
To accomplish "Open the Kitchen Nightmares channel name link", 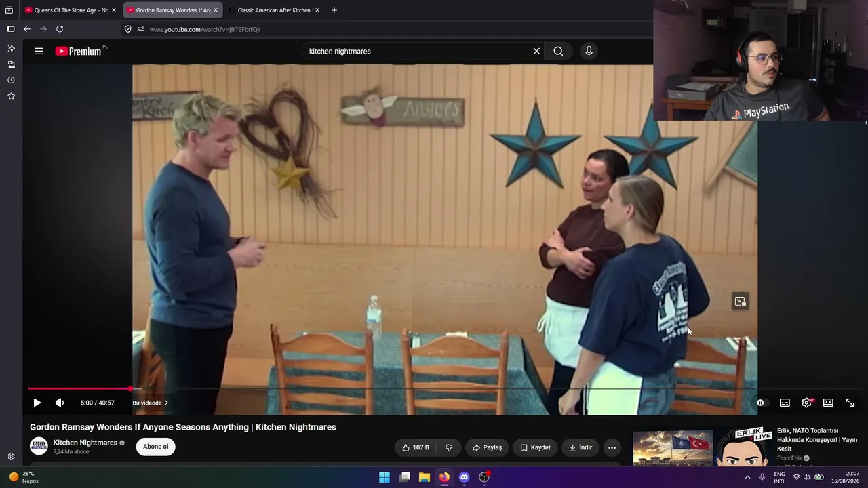I will pos(85,443).
